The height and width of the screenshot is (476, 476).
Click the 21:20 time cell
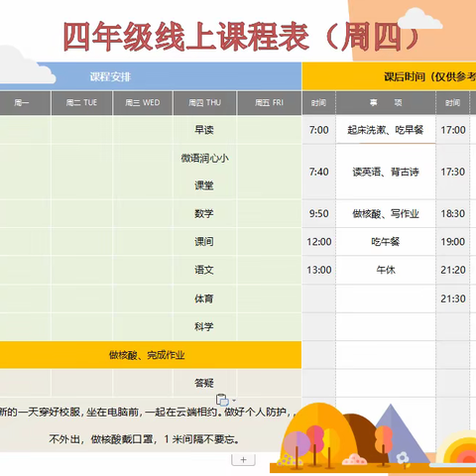[x=453, y=270]
